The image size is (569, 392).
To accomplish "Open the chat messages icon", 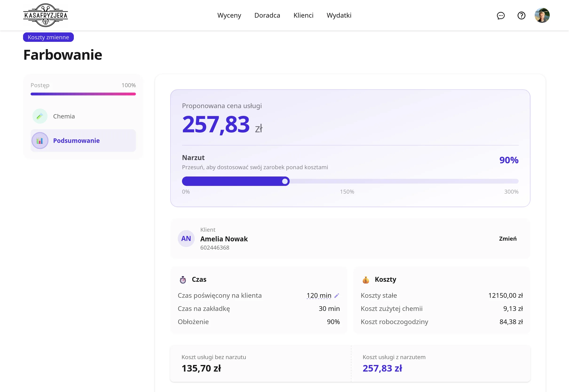I will pyautogui.click(x=500, y=16).
